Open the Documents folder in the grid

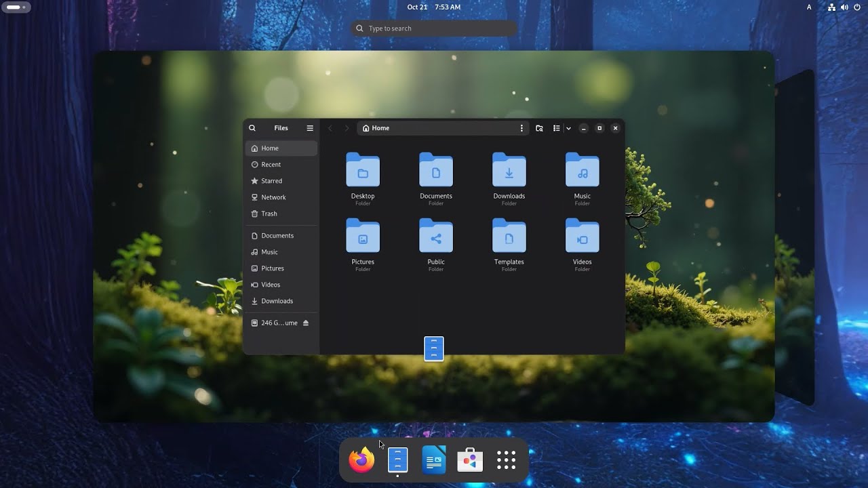436,169
